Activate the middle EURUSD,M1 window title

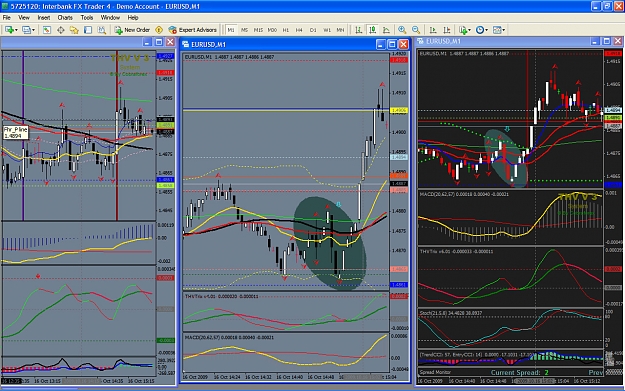209,44
